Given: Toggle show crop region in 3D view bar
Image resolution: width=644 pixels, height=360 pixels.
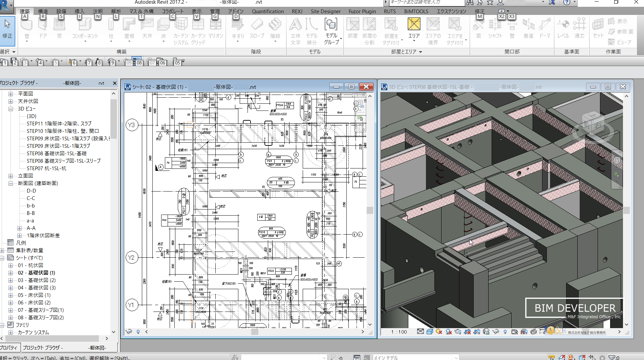Looking at the screenshot, I should point(476,332).
